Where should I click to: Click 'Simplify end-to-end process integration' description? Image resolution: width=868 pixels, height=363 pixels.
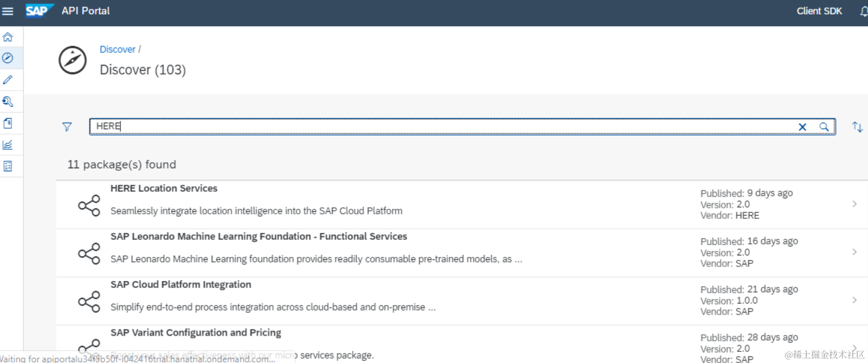tap(273, 307)
